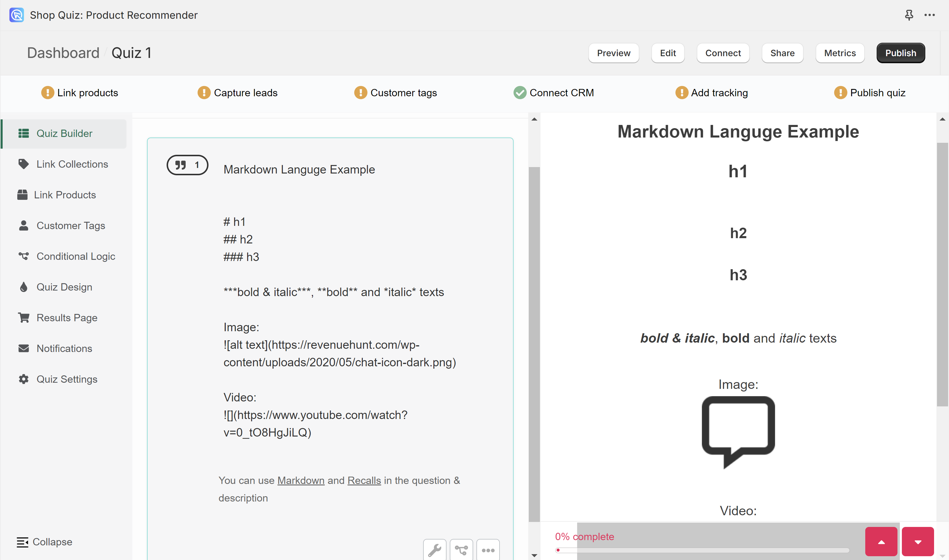The width and height of the screenshot is (949, 560).
Task: Click the Notifications envelope icon
Action: (x=23, y=348)
